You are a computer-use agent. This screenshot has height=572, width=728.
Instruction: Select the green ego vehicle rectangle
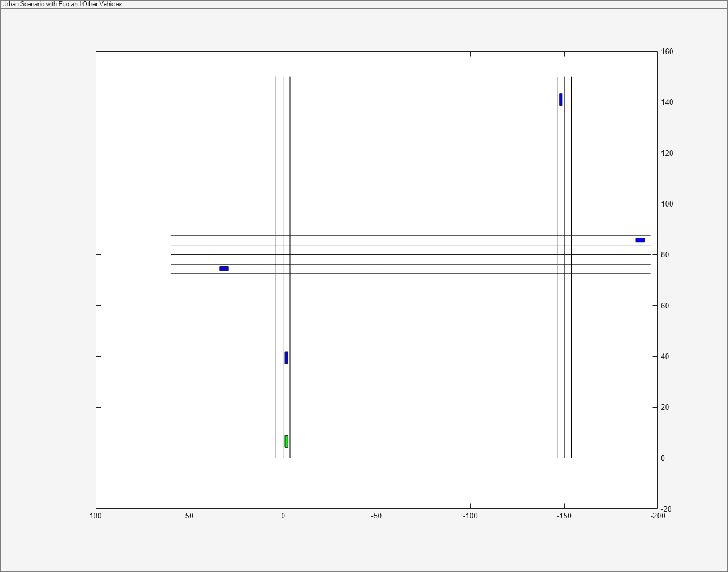tap(286, 442)
